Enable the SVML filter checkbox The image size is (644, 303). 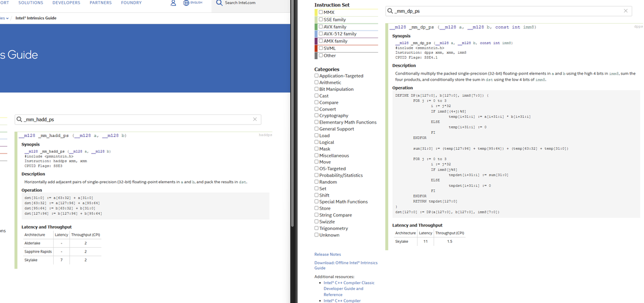[x=320, y=48]
